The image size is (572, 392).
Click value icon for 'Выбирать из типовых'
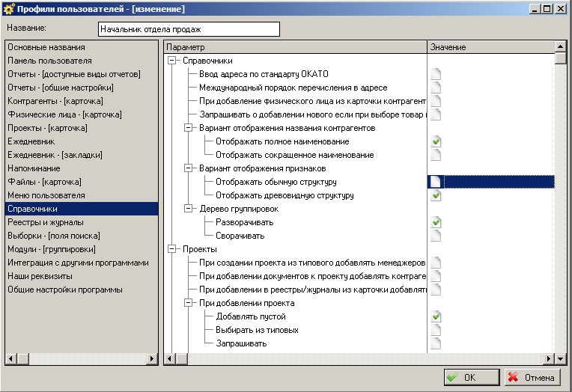point(436,330)
